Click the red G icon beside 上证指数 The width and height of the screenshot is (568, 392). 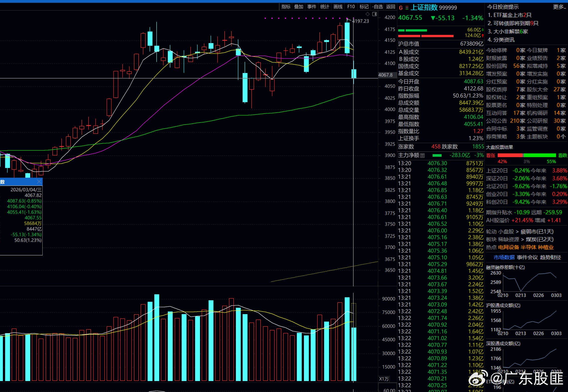401,8
